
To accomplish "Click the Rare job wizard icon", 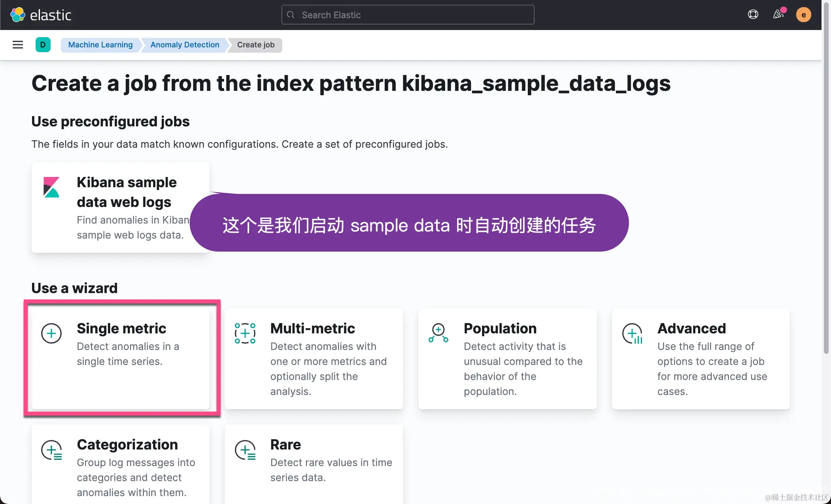I will tap(245, 450).
